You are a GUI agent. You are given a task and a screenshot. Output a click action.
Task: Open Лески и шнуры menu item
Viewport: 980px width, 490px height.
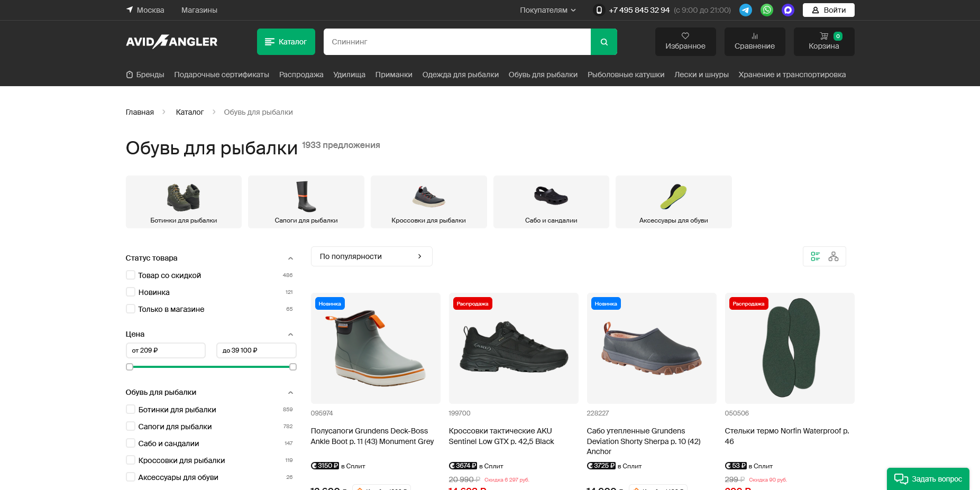[x=702, y=75]
